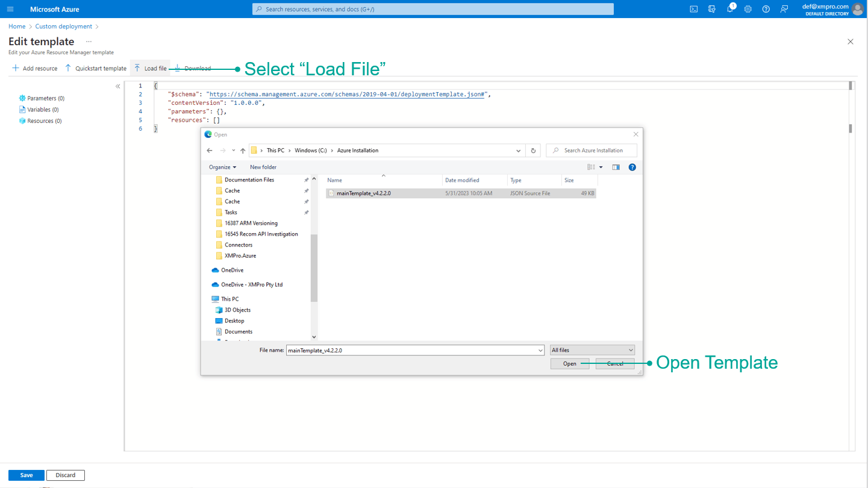Click Add resource in the toolbar
Screen dimensions: 868x488
pos(35,68)
